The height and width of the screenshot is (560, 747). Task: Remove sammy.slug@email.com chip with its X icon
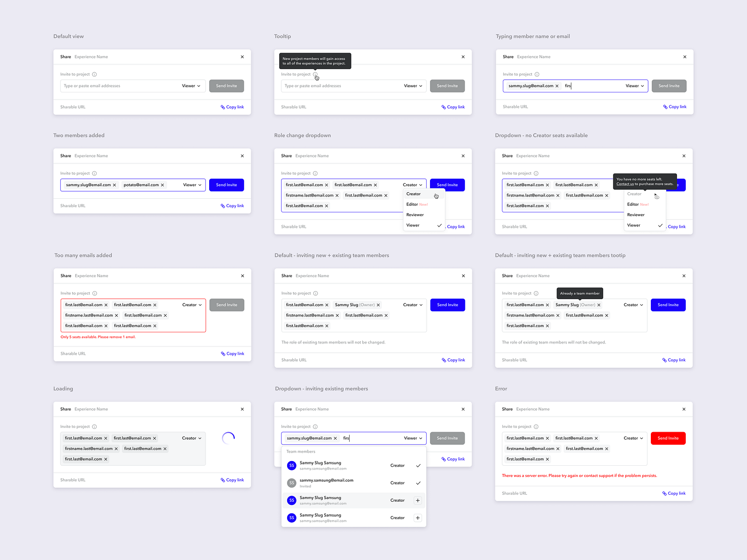(115, 185)
